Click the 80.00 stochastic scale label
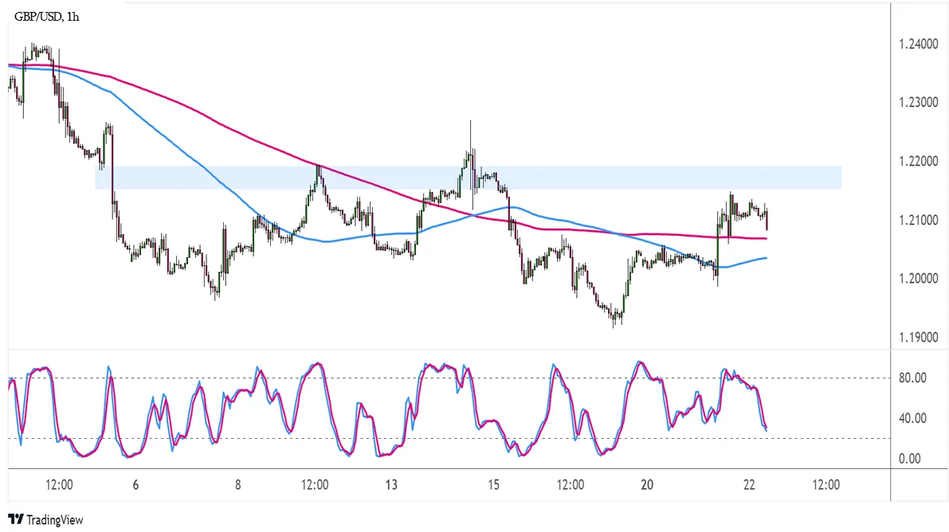949x532 pixels. pos(913,378)
